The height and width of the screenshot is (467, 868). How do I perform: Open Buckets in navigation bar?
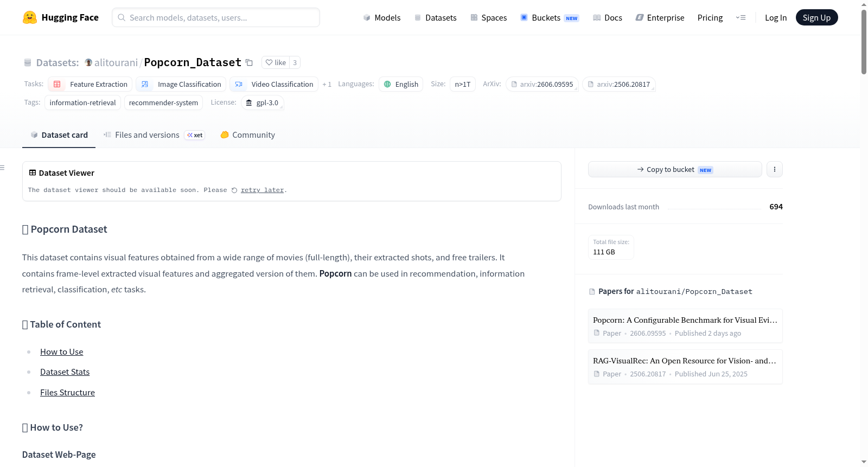[x=550, y=17]
